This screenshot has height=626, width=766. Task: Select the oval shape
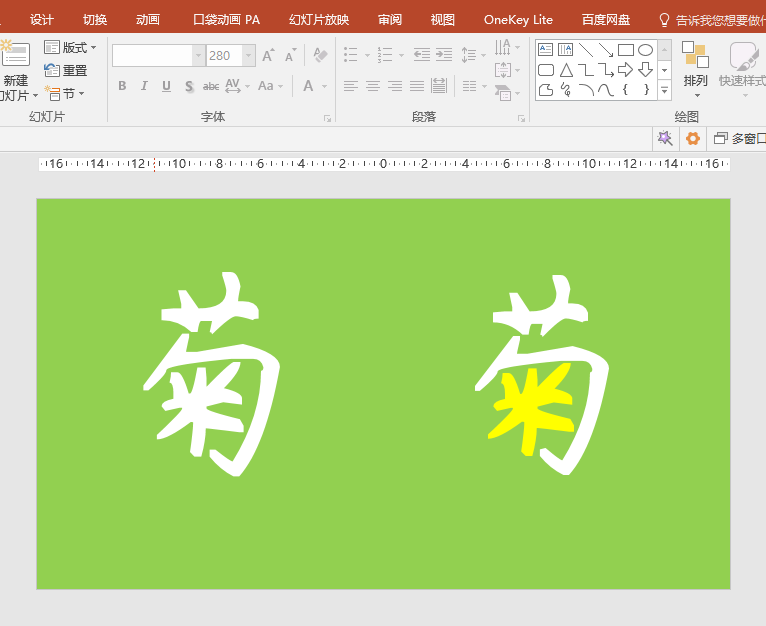(x=645, y=50)
